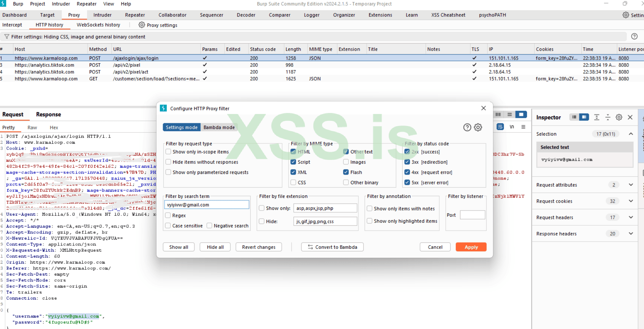The width and height of the screenshot is (644, 329).
Task: Open the filter dialog gear options
Action: click(478, 127)
